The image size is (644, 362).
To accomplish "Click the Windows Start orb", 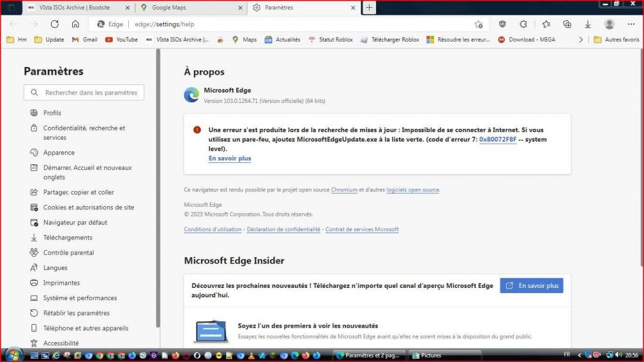I will point(13,355).
